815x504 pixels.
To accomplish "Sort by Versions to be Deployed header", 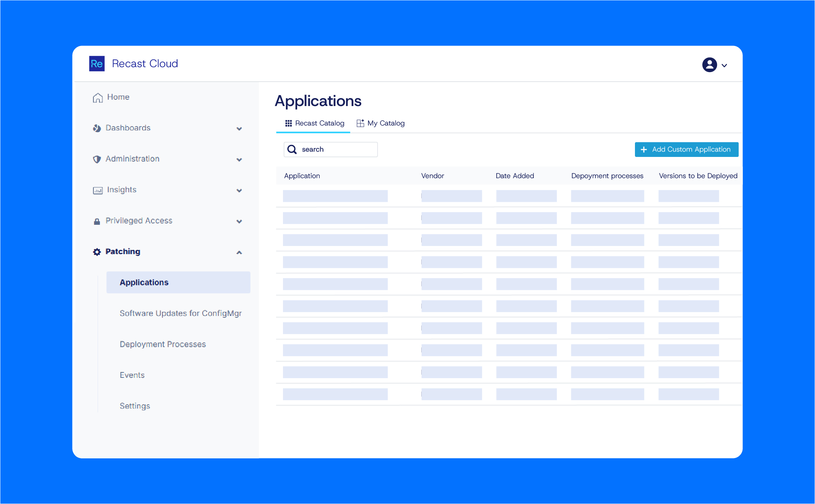I will [x=698, y=176].
